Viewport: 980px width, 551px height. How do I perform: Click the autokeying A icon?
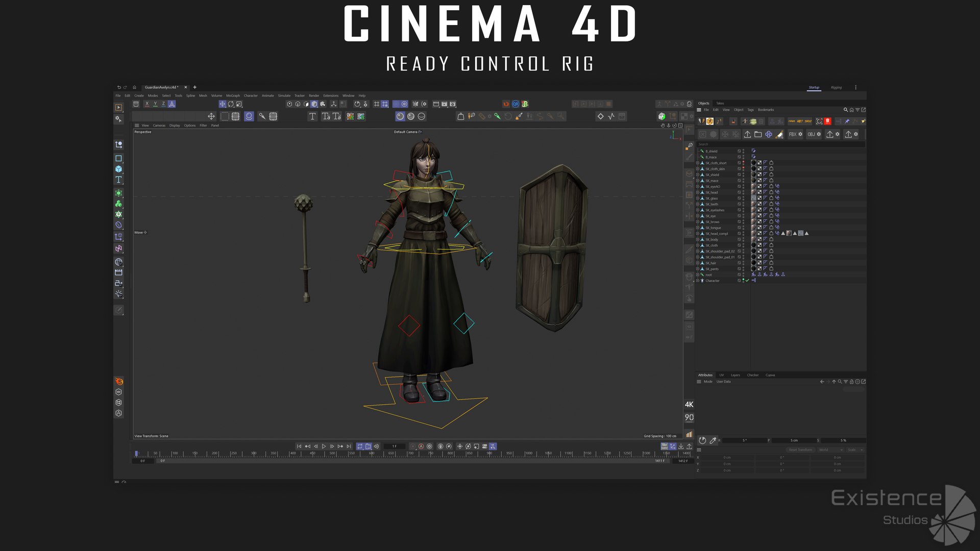point(421,446)
